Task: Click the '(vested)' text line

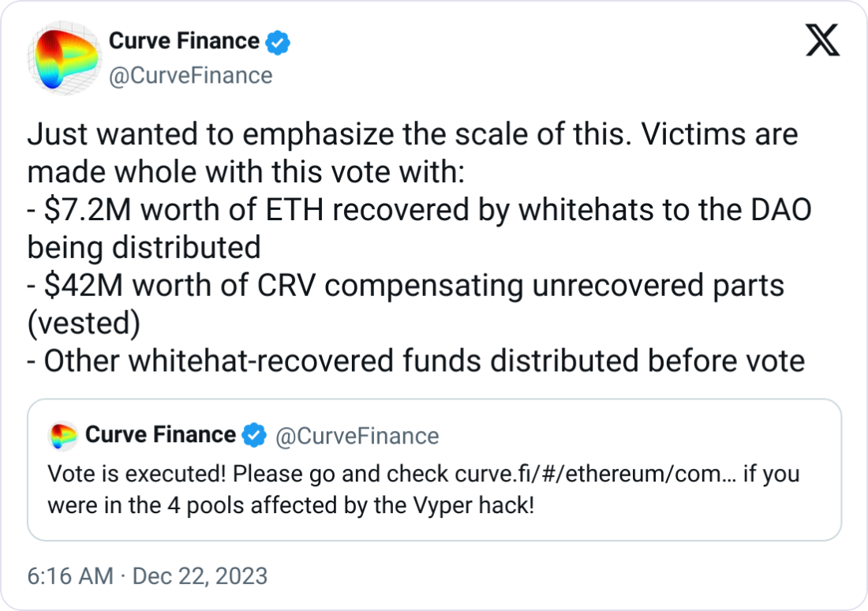Action: 84,324
